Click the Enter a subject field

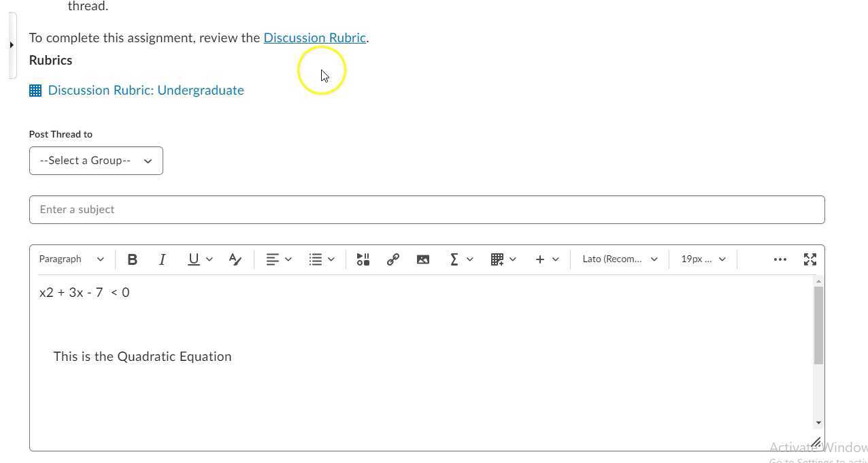pos(427,209)
